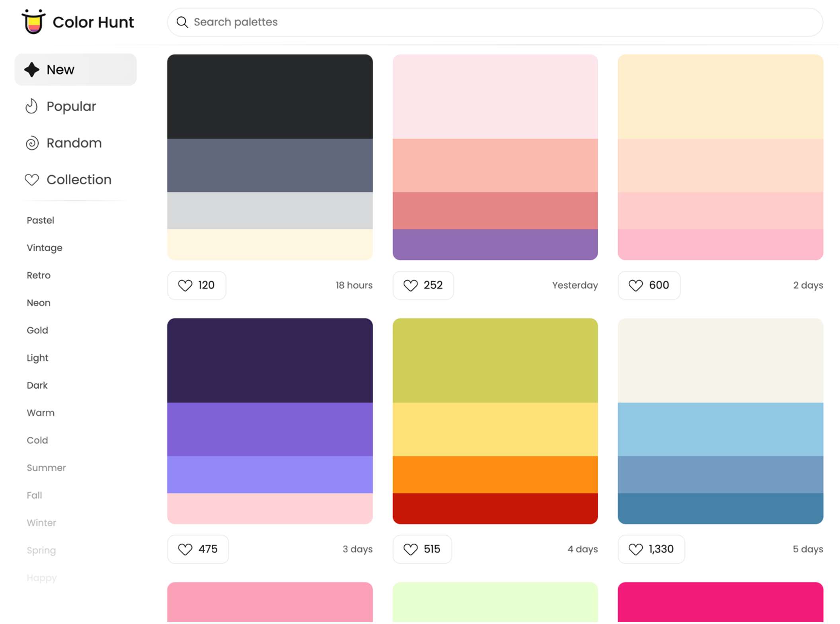The height and width of the screenshot is (624, 840).
Task: Click the search magnifier icon
Action: tap(182, 22)
